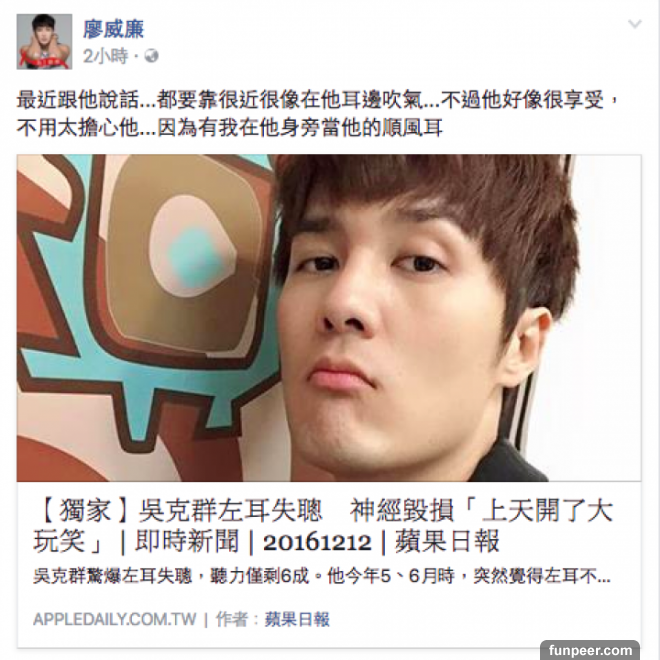Image resolution: width=660 pixels, height=660 pixels.
Task: Click the 【獨家】 tag in headline
Action: point(85,510)
